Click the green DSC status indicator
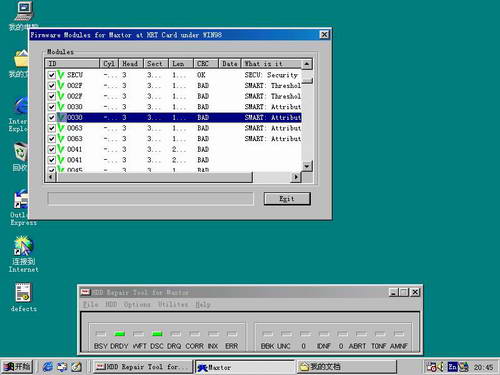500x375 pixels. pos(157,333)
